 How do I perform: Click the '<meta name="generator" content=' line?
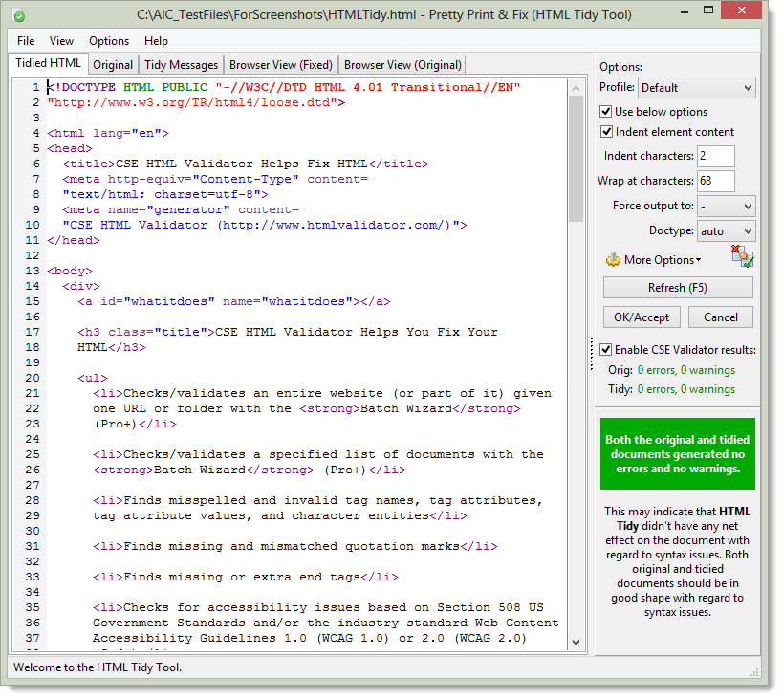[x=181, y=209]
